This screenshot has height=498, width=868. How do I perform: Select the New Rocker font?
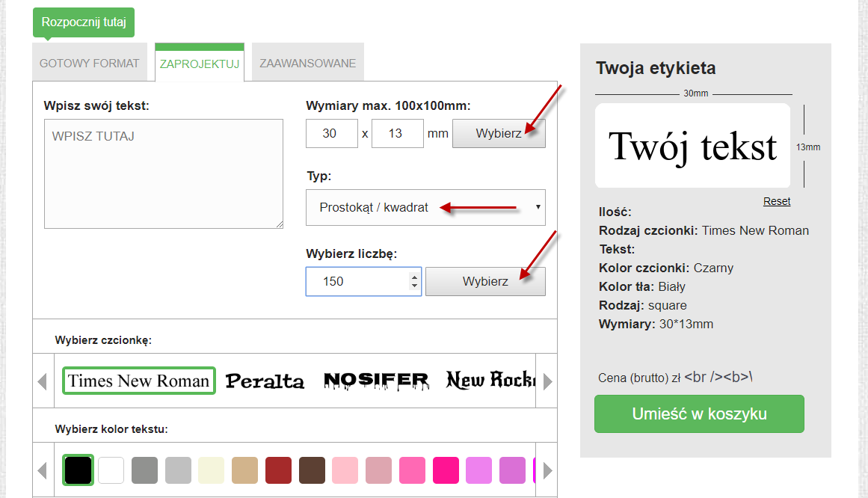coord(490,380)
